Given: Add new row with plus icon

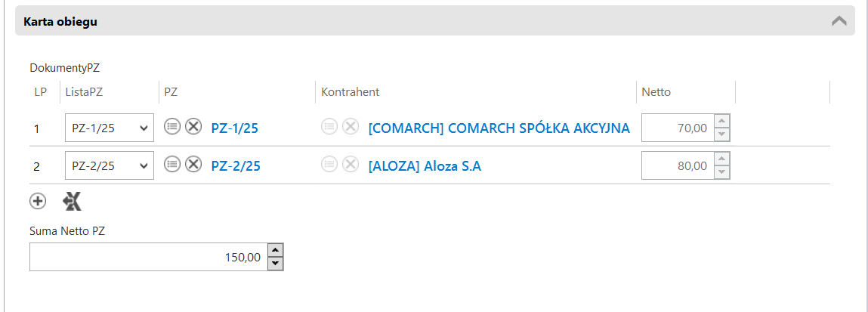Looking at the screenshot, I should (38, 202).
